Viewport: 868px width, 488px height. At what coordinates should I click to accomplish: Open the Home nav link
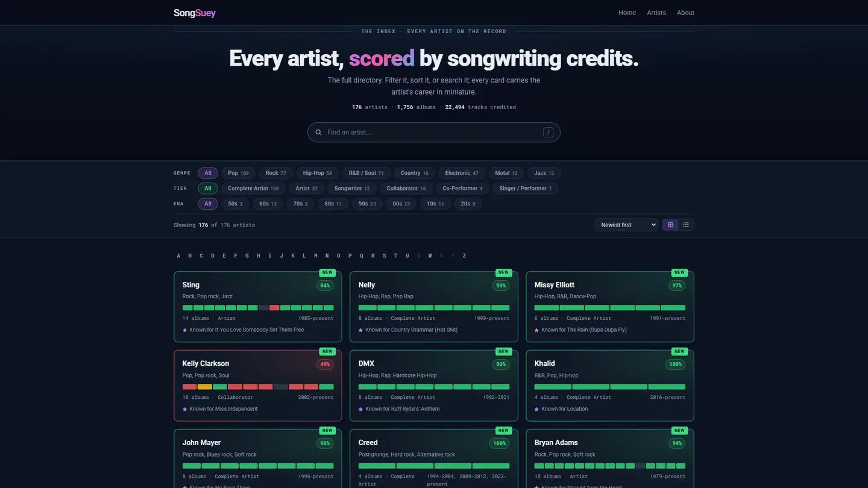coord(627,13)
